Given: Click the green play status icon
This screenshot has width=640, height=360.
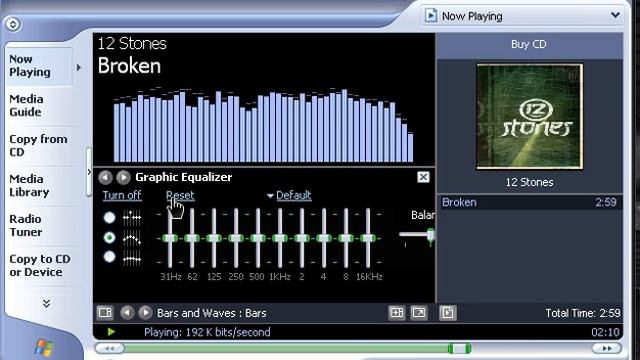Looking at the screenshot, I should (x=111, y=332).
